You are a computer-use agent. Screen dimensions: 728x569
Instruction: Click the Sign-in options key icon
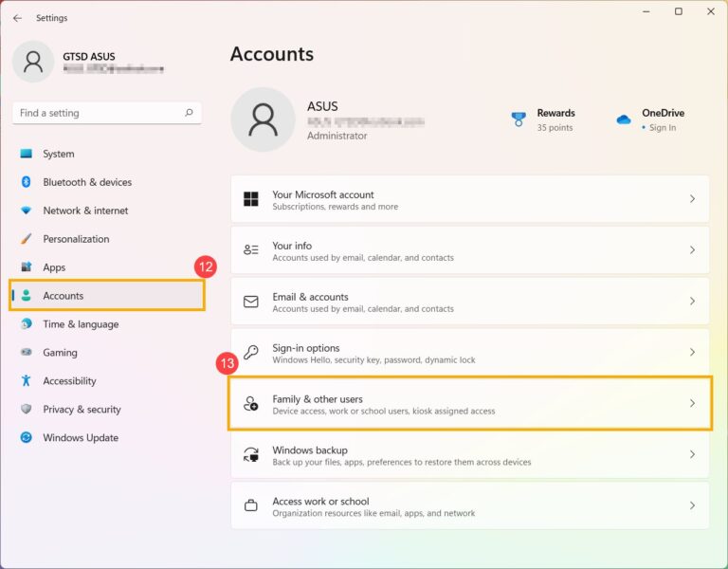pos(251,353)
